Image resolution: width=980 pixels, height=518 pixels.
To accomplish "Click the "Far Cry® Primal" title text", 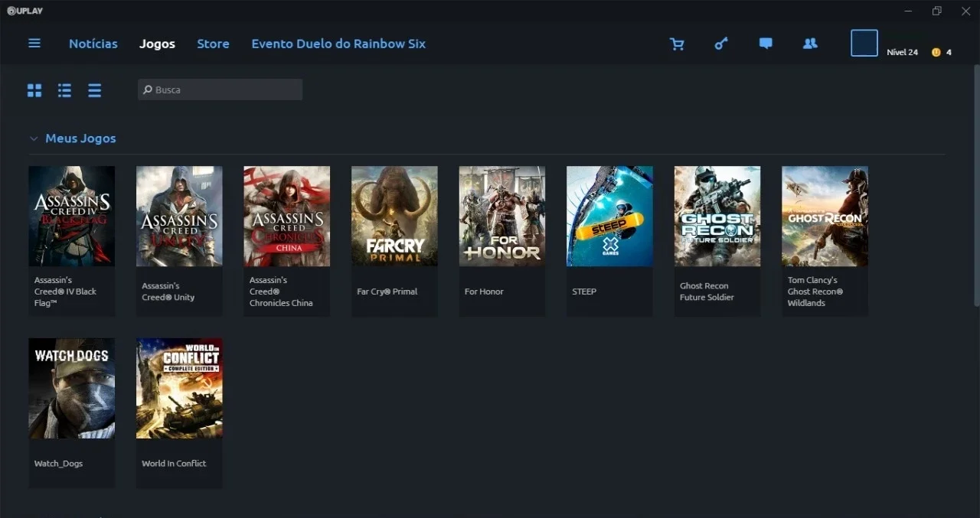I will tap(387, 292).
